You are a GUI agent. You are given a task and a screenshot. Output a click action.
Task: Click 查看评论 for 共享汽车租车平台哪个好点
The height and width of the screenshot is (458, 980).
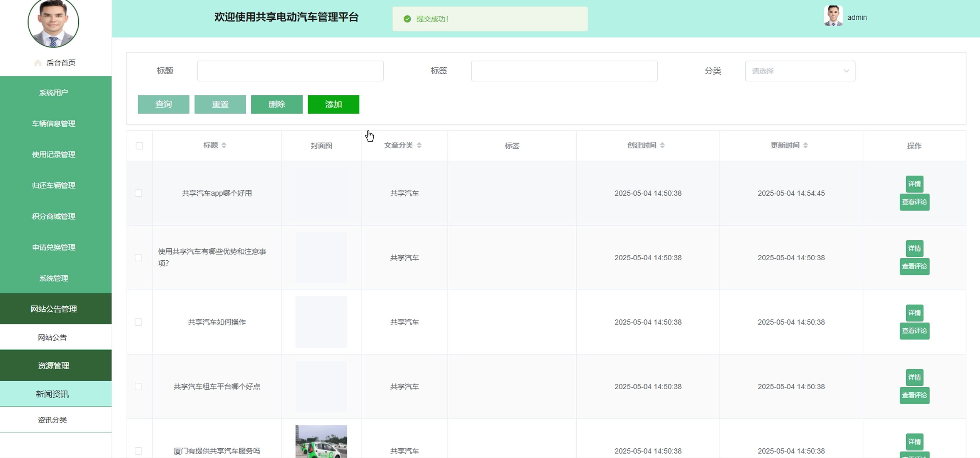(914, 395)
